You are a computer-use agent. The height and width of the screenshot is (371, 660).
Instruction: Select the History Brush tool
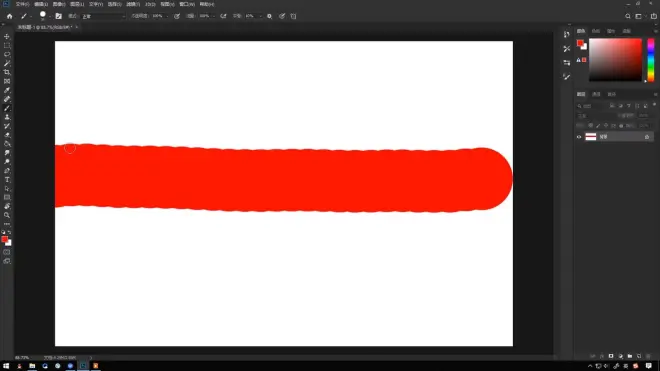click(7, 126)
